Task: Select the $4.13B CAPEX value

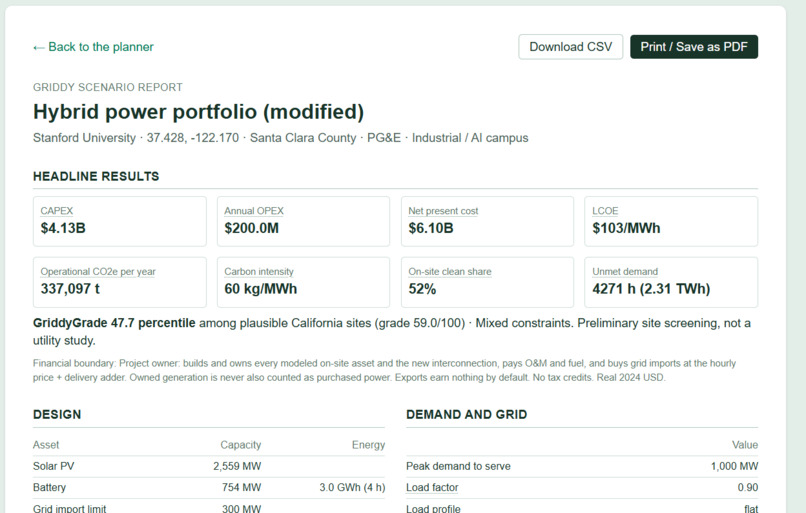Action: click(63, 228)
